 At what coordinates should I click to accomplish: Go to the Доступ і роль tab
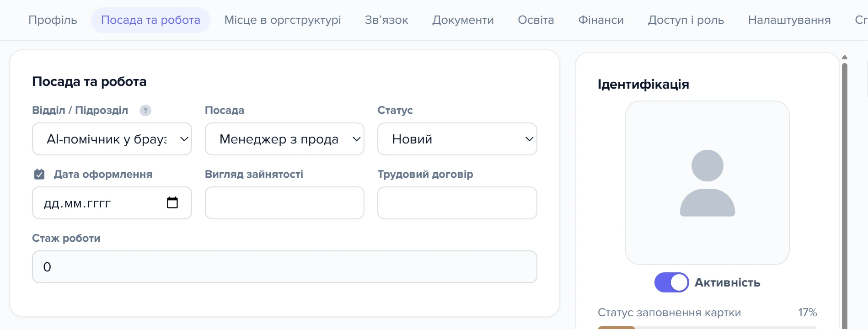click(x=686, y=20)
